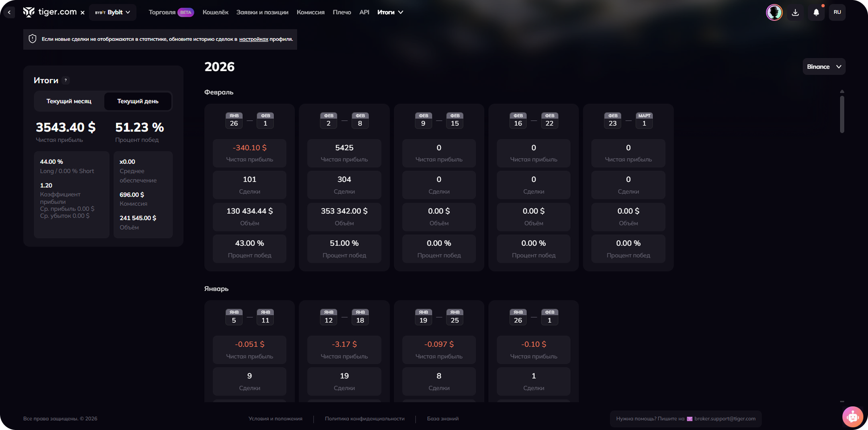Screen dimensions: 868x430
Task: Expand the Итоги menu dropdown
Action: tap(390, 12)
